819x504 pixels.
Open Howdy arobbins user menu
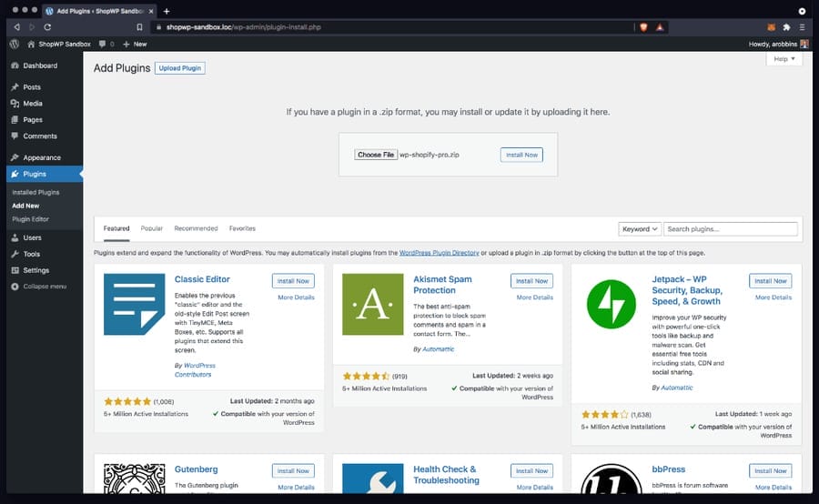tap(778, 44)
